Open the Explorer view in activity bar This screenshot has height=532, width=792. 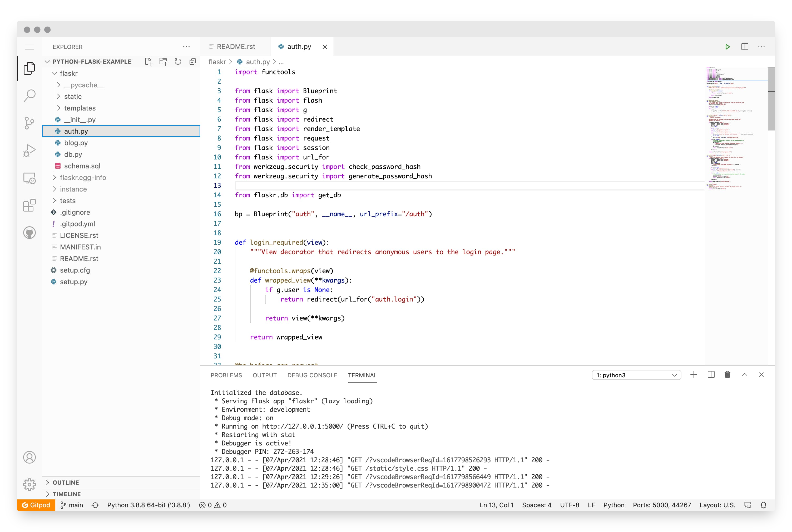29,68
